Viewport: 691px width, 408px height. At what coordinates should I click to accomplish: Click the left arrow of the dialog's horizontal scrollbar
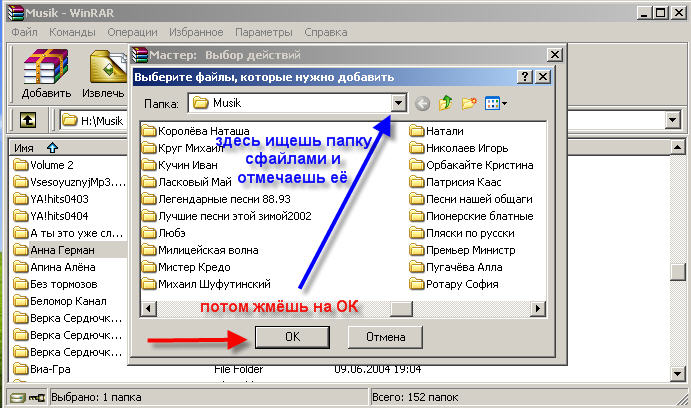click(x=149, y=308)
